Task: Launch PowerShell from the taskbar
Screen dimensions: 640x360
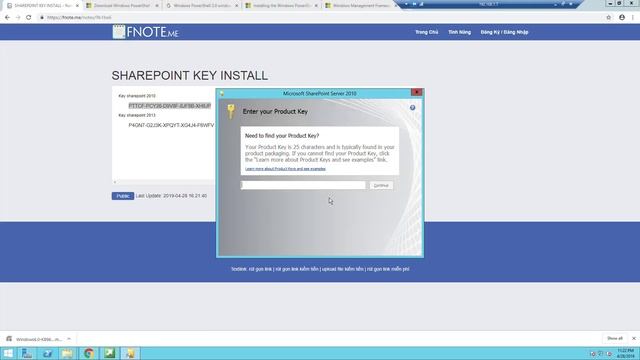Action: coord(47,353)
